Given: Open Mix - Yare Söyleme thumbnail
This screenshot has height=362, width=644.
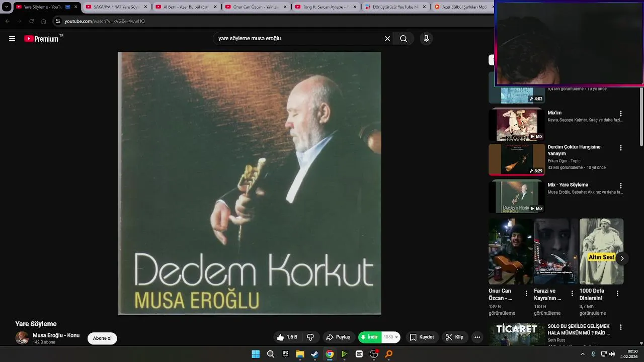Looking at the screenshot, I should [517, 197].
